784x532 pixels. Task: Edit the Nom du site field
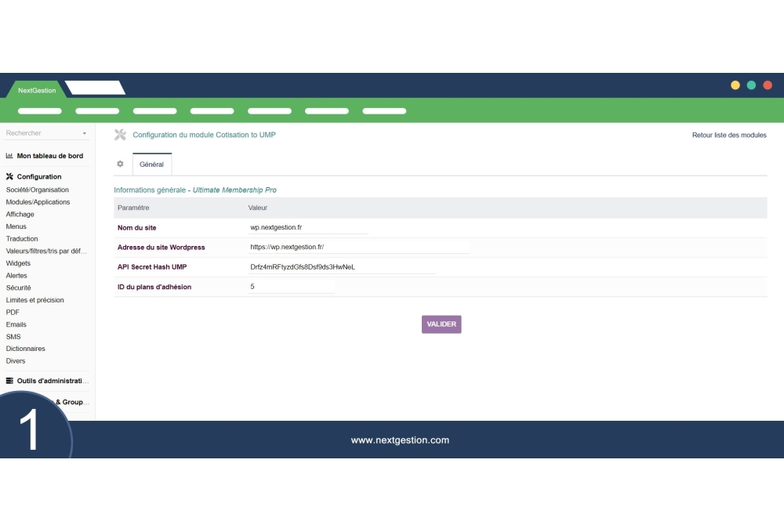coord(306,229)
